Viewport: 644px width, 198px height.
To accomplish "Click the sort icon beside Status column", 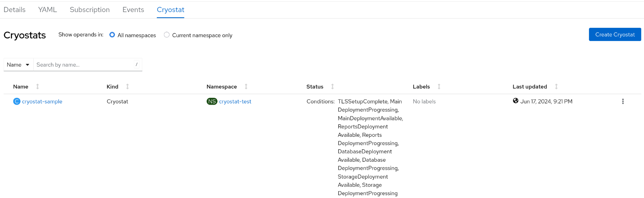I will coord(332,87).
